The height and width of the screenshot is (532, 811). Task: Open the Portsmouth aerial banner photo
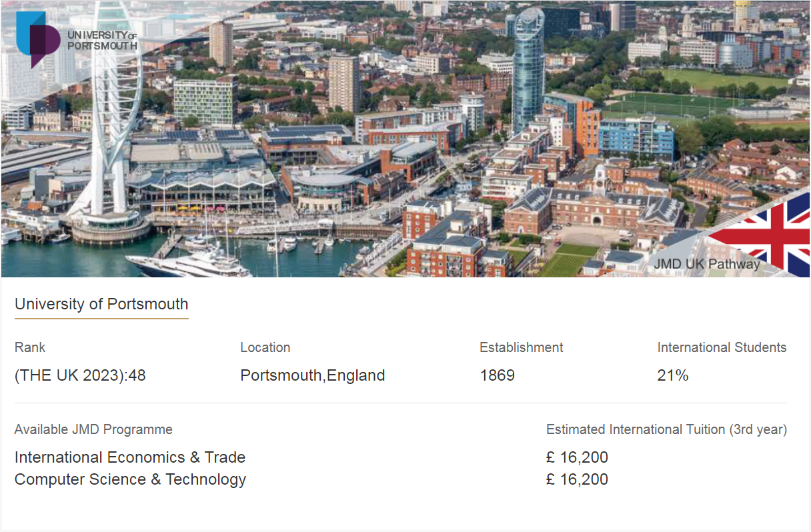[x=405, y=139]
